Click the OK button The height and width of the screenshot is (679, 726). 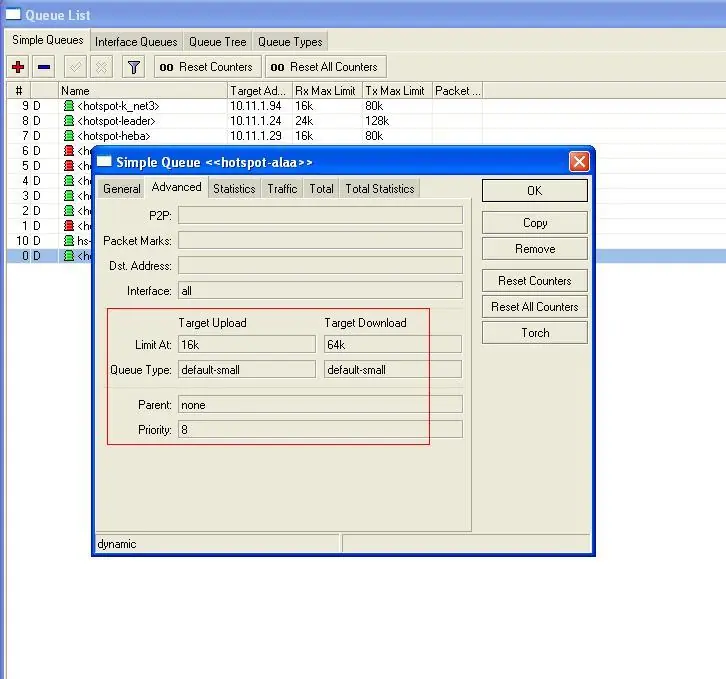[x=535, y=191]
